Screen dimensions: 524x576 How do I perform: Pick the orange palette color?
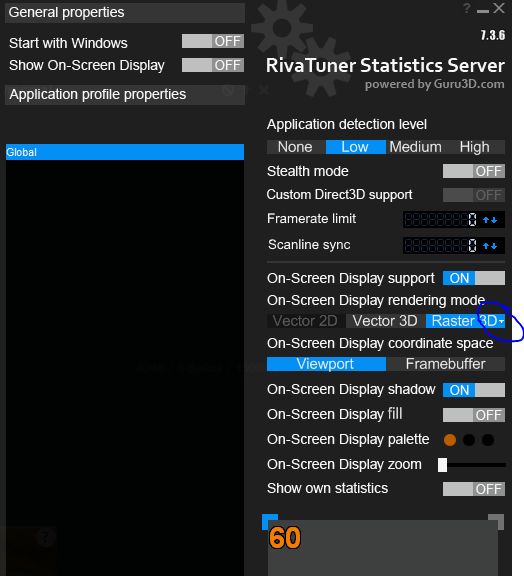click(450, 440)
